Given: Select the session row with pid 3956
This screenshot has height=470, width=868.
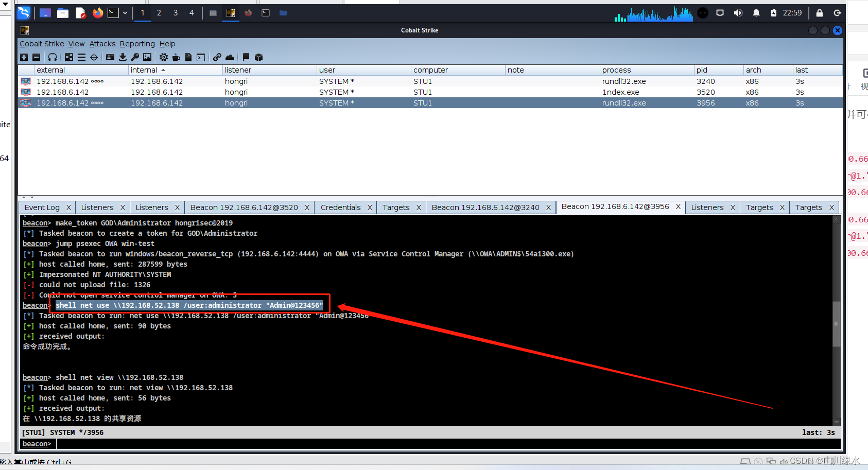Looking at the screenshot, I should tap(430, 103).
